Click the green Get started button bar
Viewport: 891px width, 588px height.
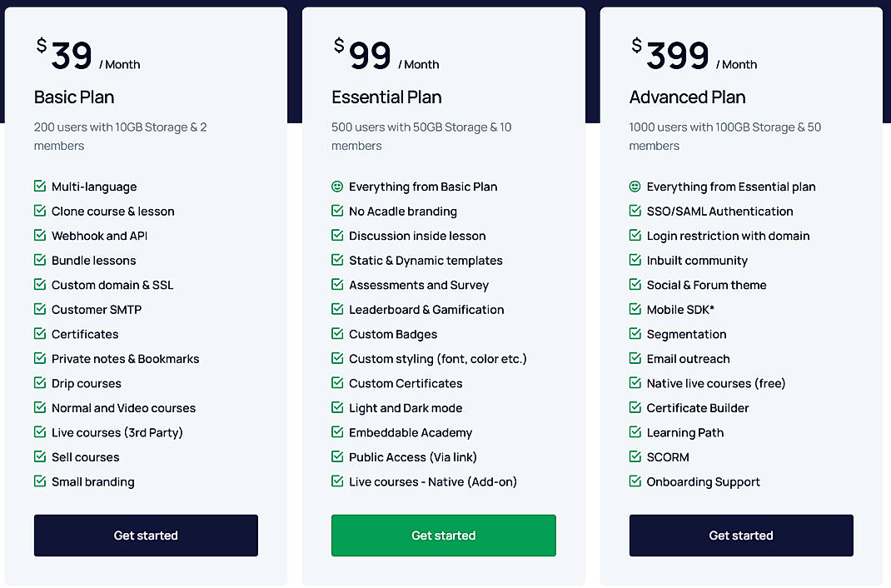(x=443, y=536)
